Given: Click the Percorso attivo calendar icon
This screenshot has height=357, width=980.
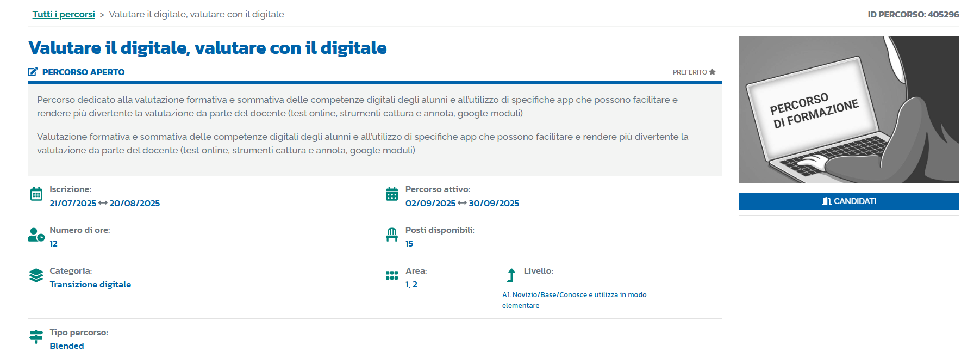Looking at the screenshot, I should (x=392, y=194).
